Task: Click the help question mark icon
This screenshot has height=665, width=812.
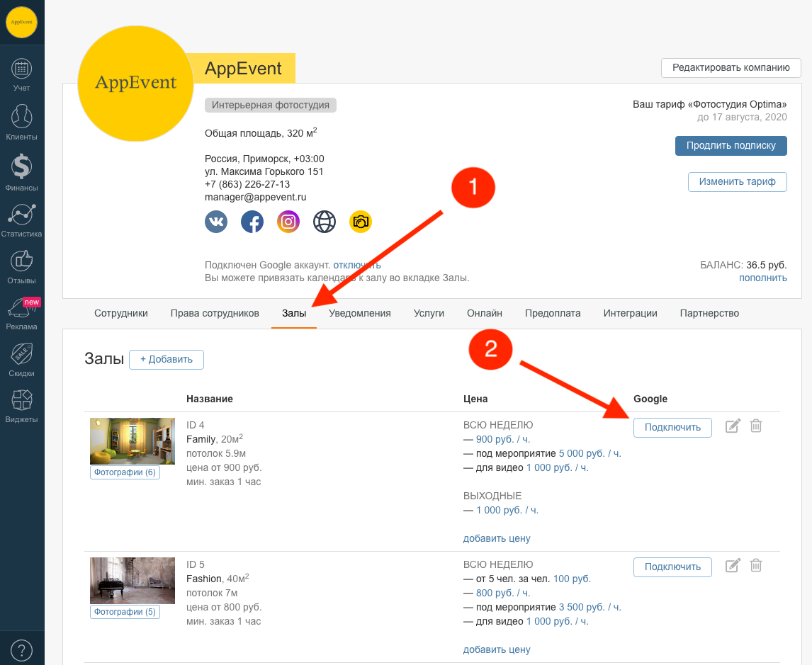Action: click(21, 651)
